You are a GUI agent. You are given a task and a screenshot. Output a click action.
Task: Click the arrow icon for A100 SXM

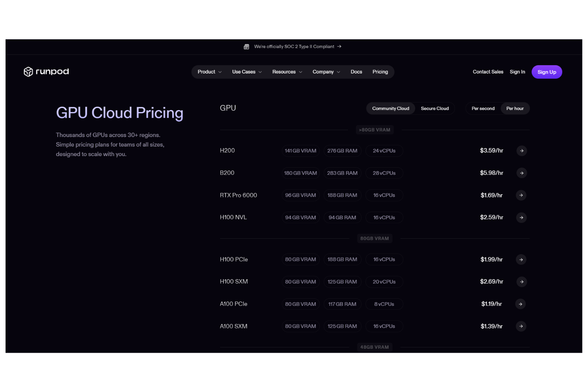(x=521, y=326)
